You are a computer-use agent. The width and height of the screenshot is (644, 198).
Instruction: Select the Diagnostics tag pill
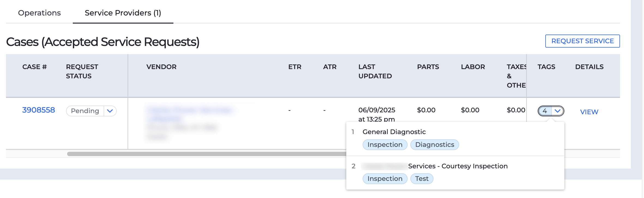tap(435, 145)
